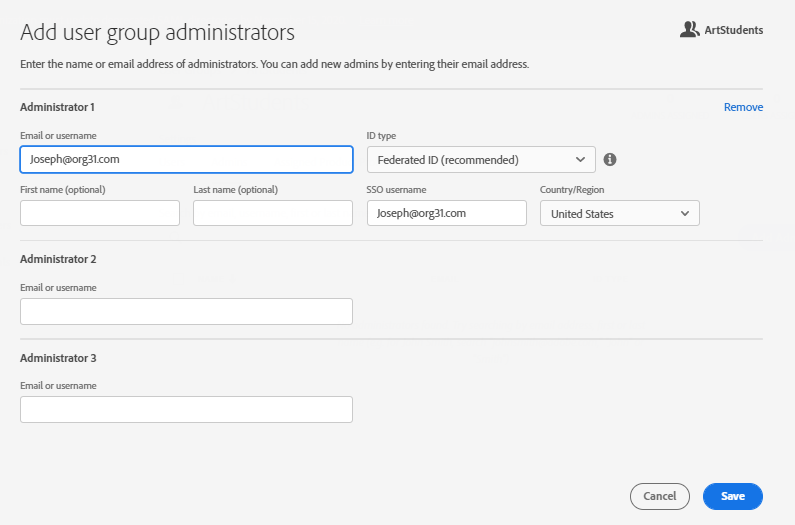The width and height of the screenshot is (795, 525).
Task: Click the Country/Region field label
Action: 572,189
